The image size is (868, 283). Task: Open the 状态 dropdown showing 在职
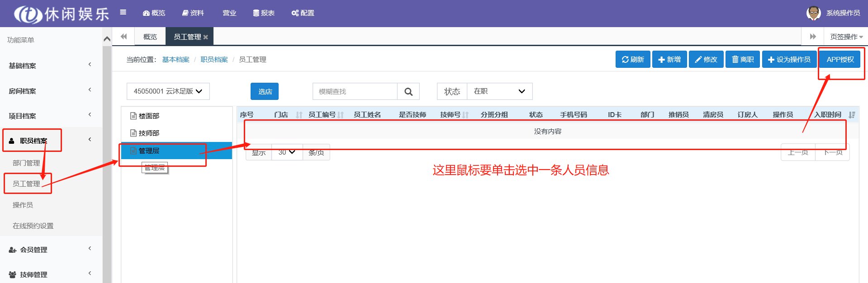499,91
